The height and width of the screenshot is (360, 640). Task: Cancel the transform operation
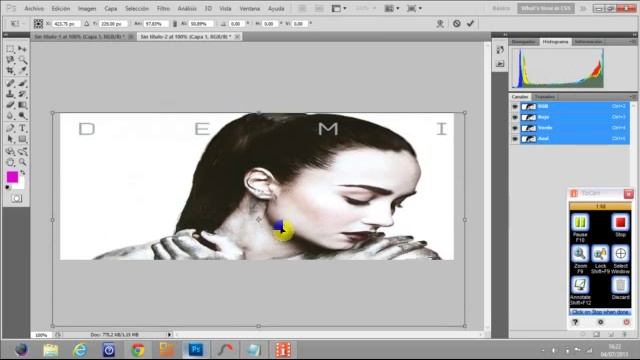click(x=457, y=24)
